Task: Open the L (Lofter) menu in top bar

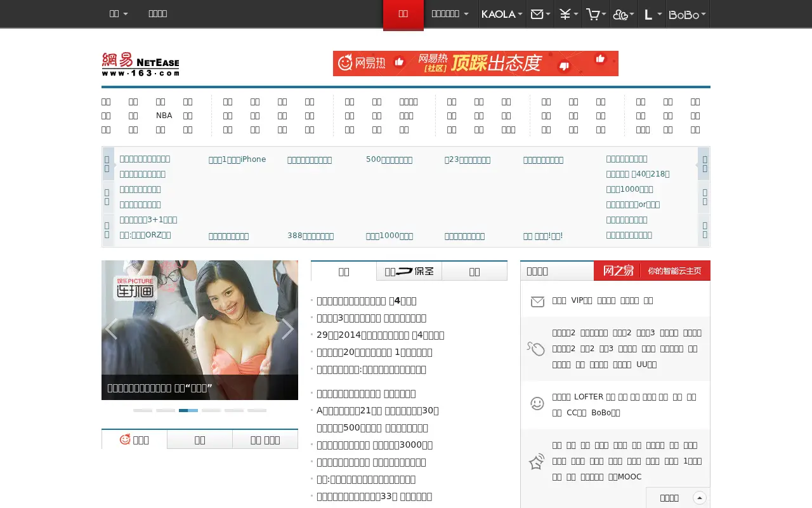Action: (x=652, y=14)
